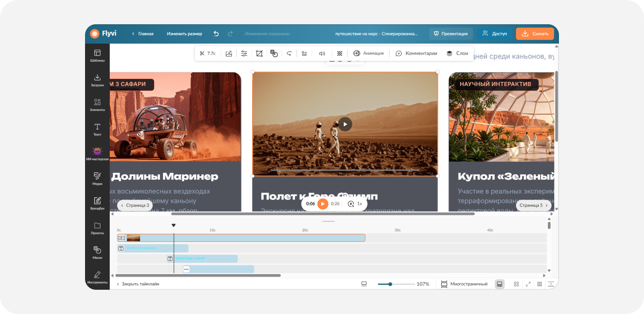Navigate to next Страница 5
The image size is (644, 314).
[534, 205]
